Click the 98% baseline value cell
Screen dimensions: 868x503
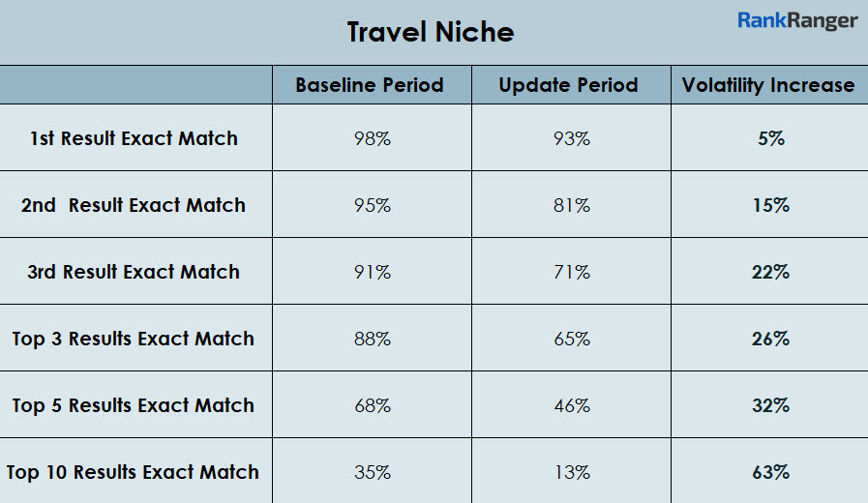[372, 138]
